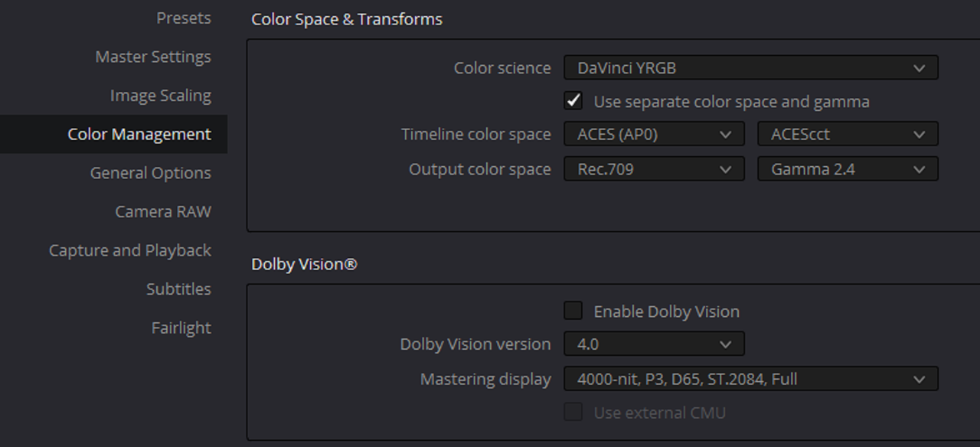Open the ACEScct timeline gamma dropdown
This screenshot has height=447, width=980.
tap(848, 134)
